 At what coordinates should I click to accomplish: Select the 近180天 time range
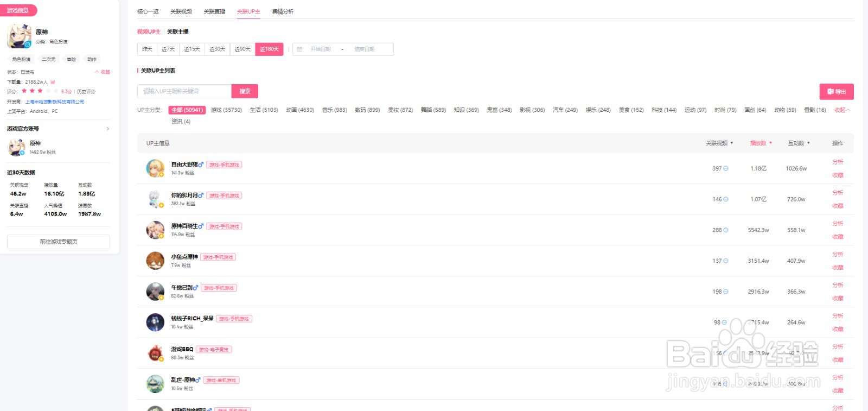pyautogui.click(x=269, y=49)
